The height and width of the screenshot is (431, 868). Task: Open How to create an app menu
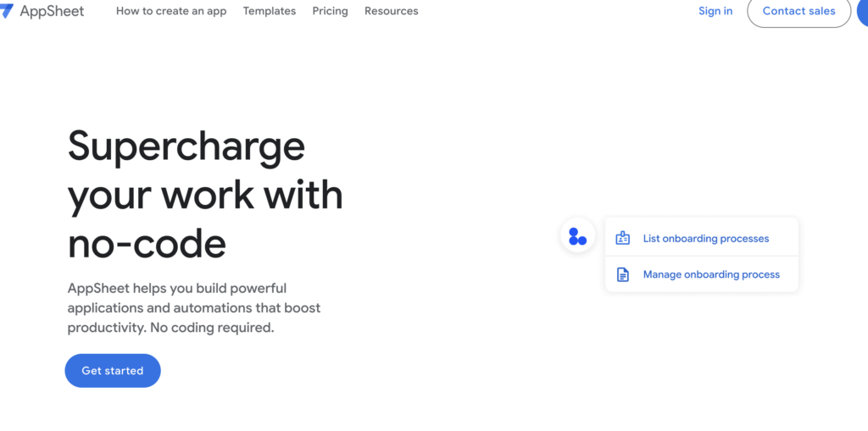[x=171, y=11]
